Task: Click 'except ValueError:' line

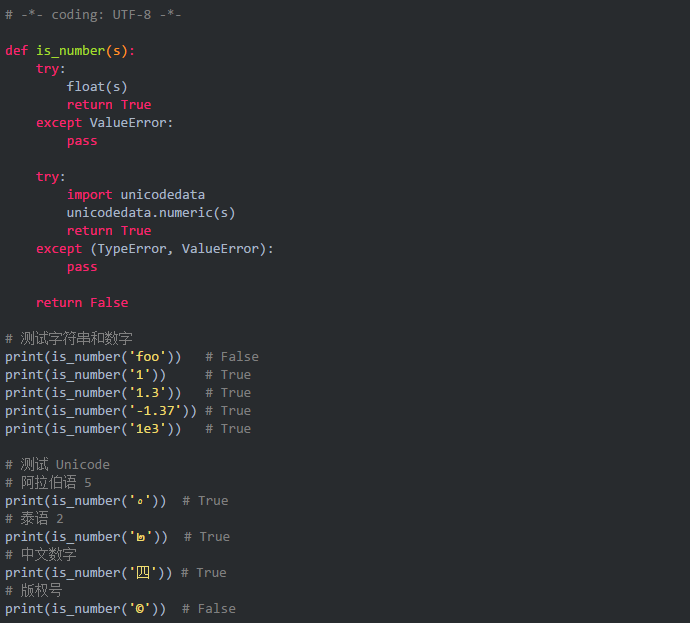Action: point(105,123)
